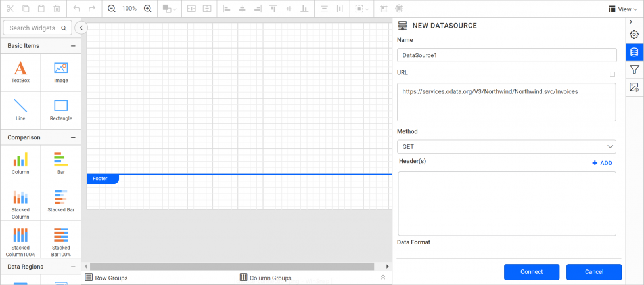Align selected items to bottom
The image size is (644, 285).
coord(304,9)
